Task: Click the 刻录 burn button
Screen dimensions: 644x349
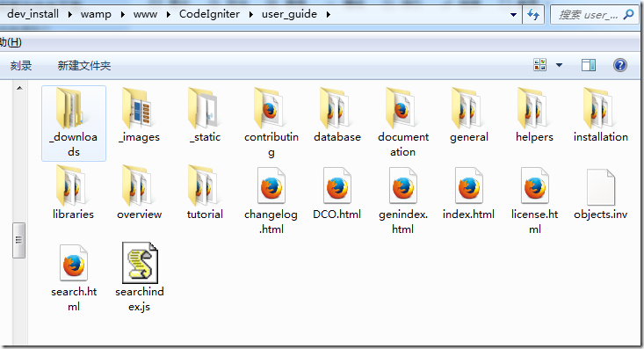Action: point(21,65)
